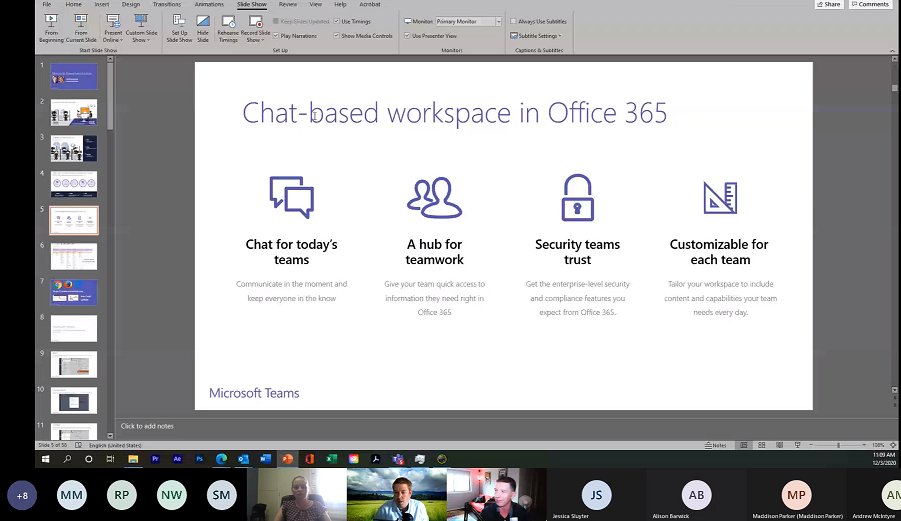Click the accessibility check icon in status bar
Screen dimensions: 901x521
pos(79,445)
